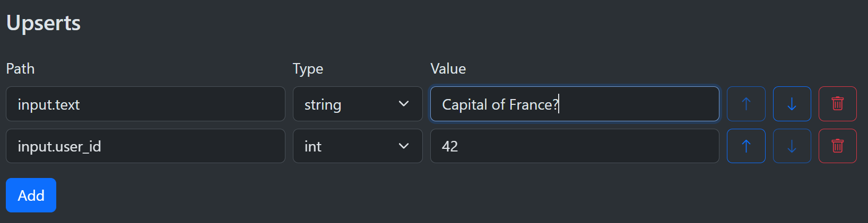868x223 pixels.
Task: Delete the input.user_id upsert row
Action: click(x=837, y=146)
